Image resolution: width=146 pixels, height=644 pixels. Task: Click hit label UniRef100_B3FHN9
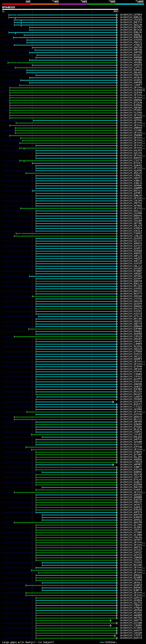[131, 329]
